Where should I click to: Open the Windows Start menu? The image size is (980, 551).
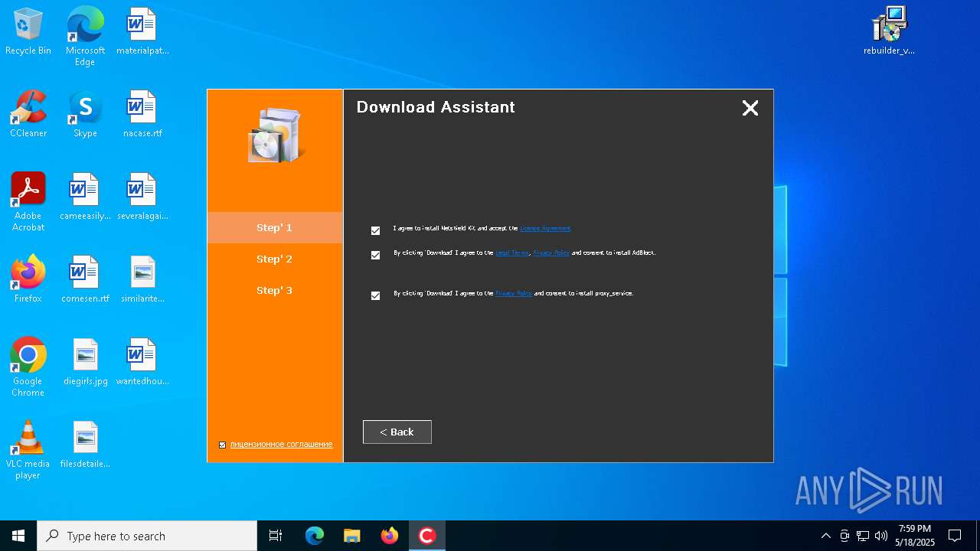(18, 536)
